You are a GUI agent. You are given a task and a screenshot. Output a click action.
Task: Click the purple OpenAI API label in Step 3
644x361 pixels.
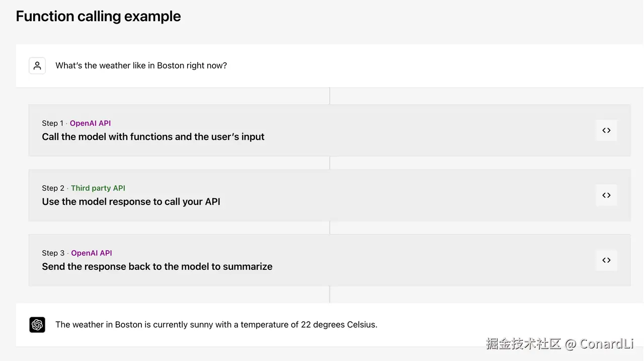coord(92,253)
